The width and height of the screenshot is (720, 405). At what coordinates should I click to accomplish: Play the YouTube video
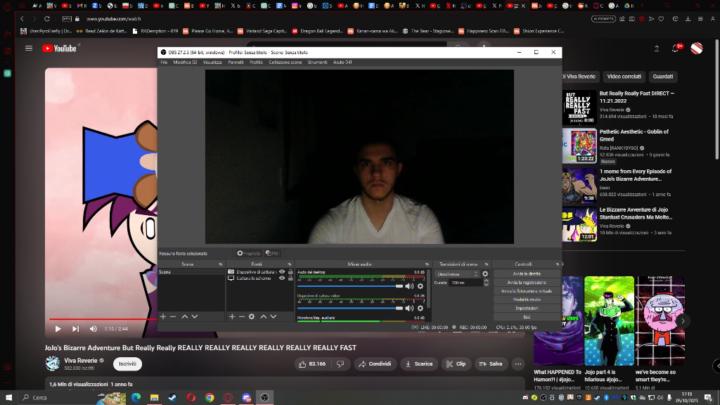pyautogui.click(x=58, y=329)
